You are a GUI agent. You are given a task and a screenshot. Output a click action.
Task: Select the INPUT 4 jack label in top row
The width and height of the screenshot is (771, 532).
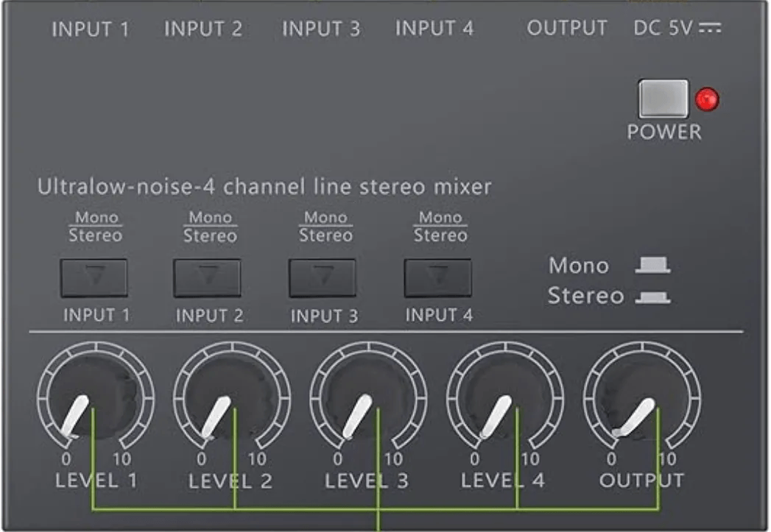(434, 29)
